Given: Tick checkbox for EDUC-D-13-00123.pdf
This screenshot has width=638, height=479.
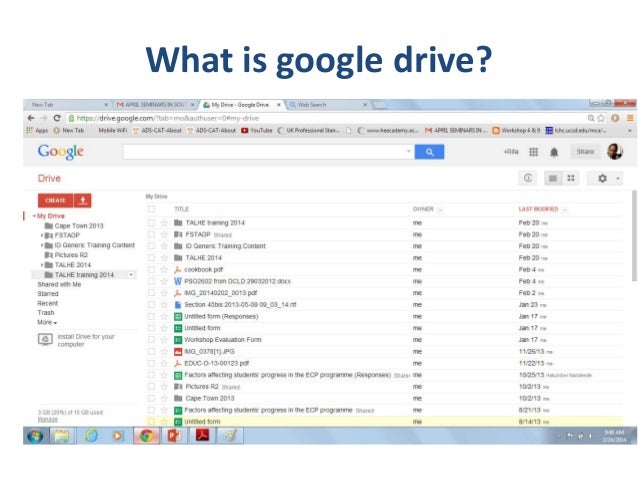Looking at the screenshot, I should [151, 363].
